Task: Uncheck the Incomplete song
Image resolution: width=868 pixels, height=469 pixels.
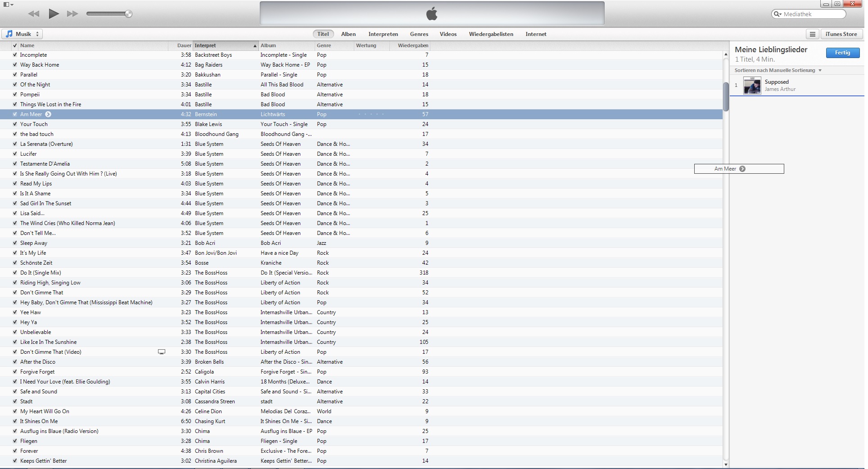Action: click(x=15, y=55)
